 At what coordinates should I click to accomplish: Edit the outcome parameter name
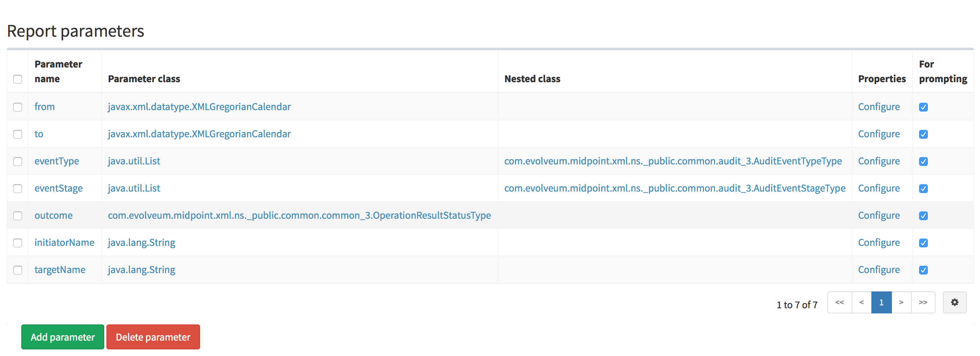tap(53, 215)
